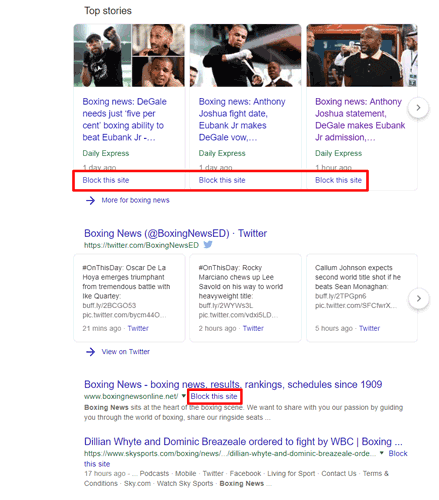Block this site under Joshua fight date story

point(222,180)
